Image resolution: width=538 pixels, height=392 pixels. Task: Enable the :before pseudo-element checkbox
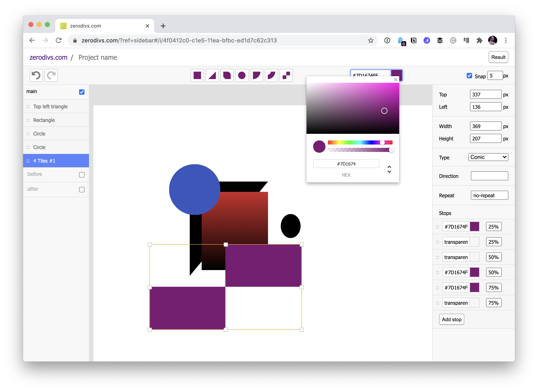(x=82, y=175)
